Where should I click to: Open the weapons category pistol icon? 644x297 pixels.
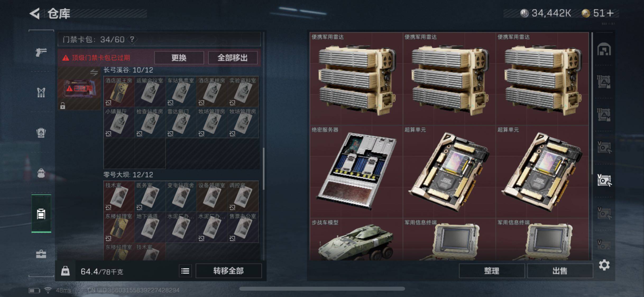point(41,52)
